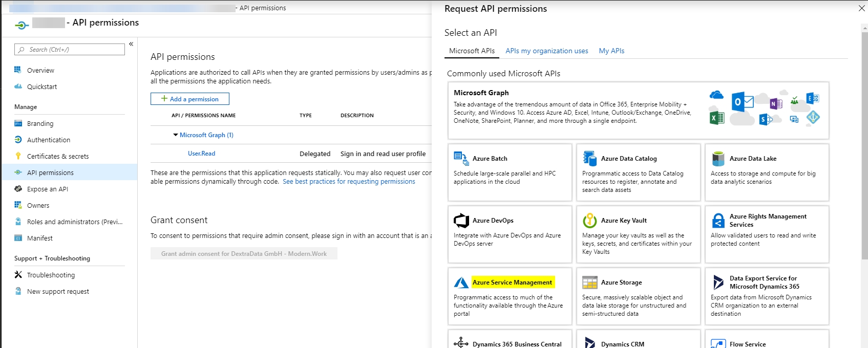Click the Azure DevOps icon

click(x=461, y=221)
